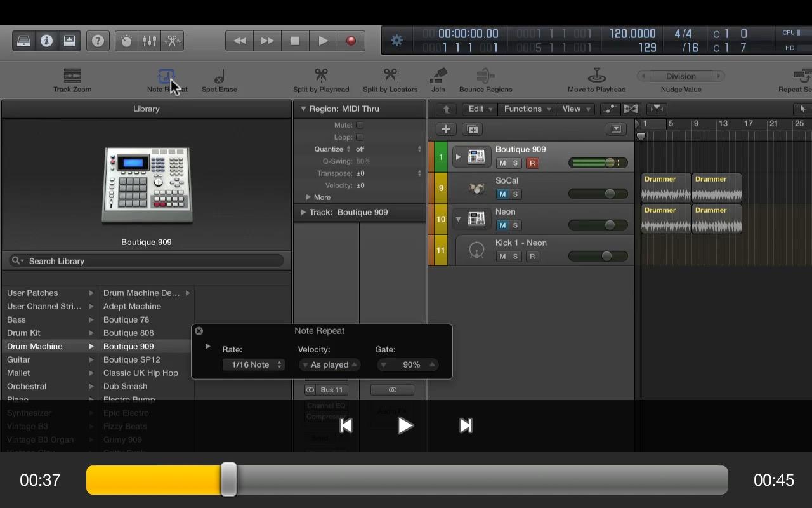Expand the More region parameters
This screenshot has width=812, height=508.
pyautogui.click(x=309, y=197)
